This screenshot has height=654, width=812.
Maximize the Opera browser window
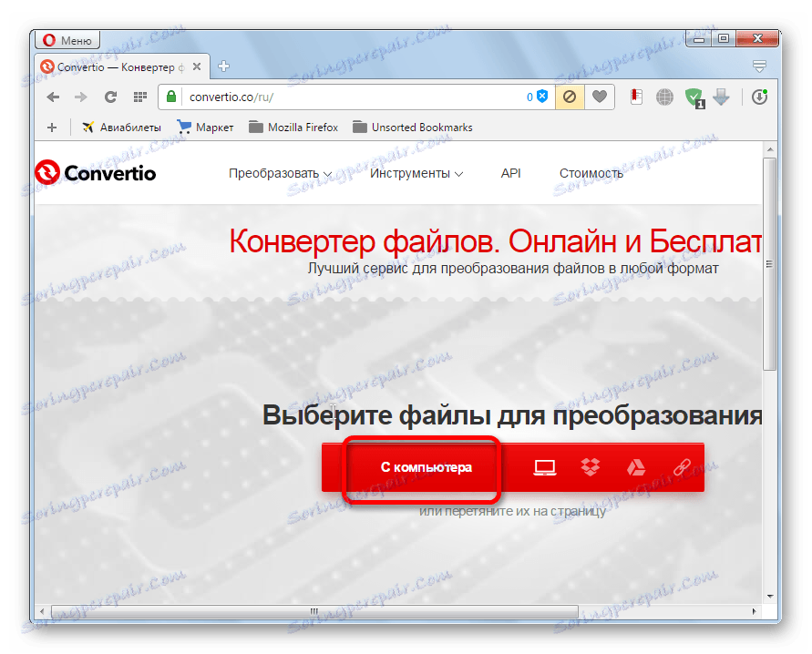pyautogui.click(x=724, y=38)
